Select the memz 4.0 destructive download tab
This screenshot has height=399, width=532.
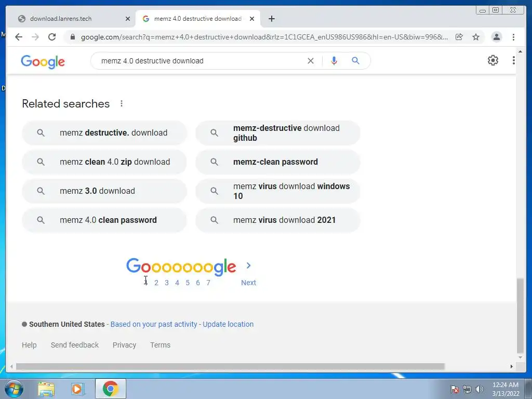click(198, 19)
